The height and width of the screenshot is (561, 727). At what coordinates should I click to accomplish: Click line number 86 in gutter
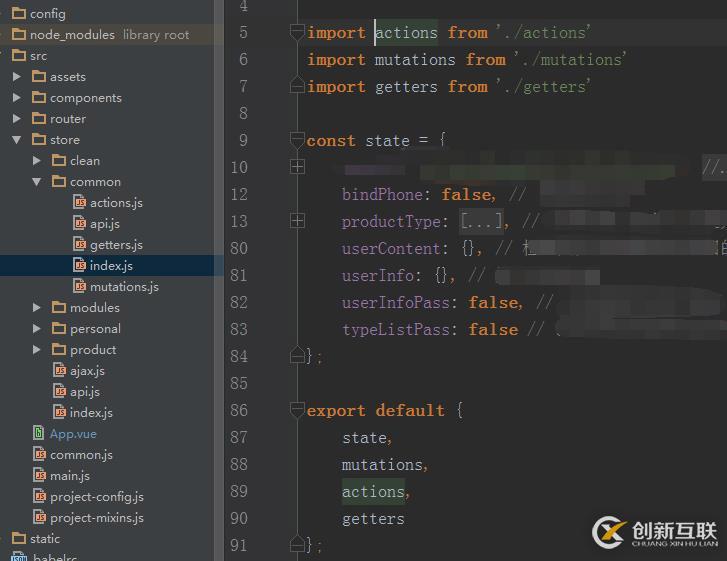(239, 410)
